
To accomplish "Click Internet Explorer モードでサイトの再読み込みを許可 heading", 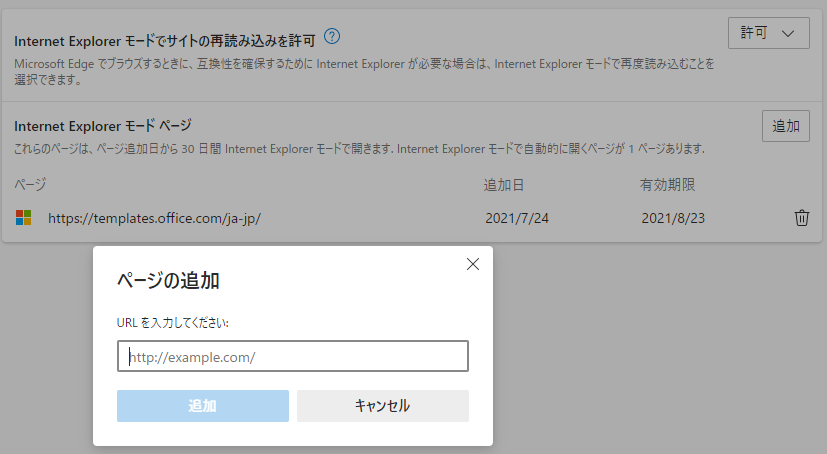I will click(x=165, y=41).
